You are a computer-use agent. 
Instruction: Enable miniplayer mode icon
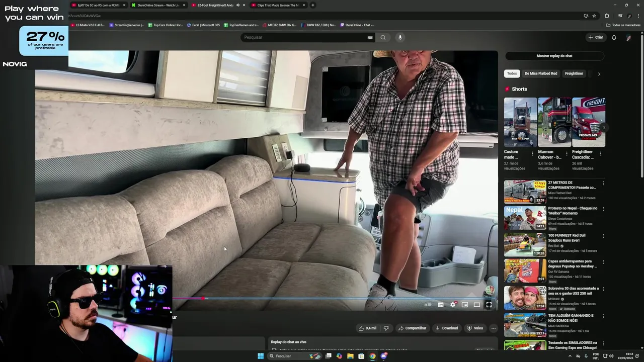point(465,305)
